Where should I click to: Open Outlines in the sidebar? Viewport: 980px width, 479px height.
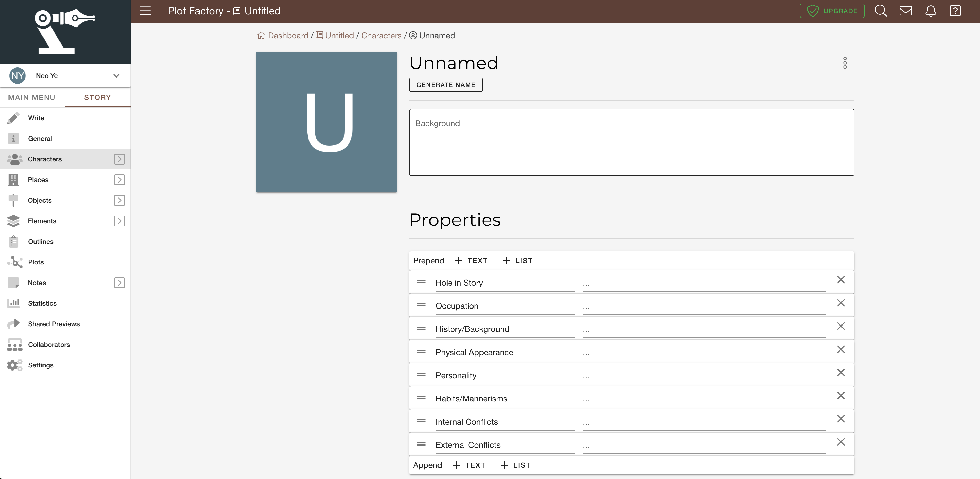coord(40,242)
